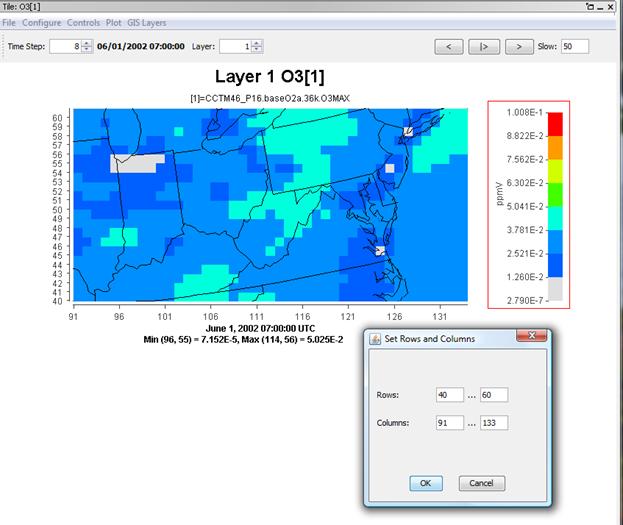Decrease Layer with down arrow
Image resolution: width=623 pixels, height=525 pixels.
point(257,50)
